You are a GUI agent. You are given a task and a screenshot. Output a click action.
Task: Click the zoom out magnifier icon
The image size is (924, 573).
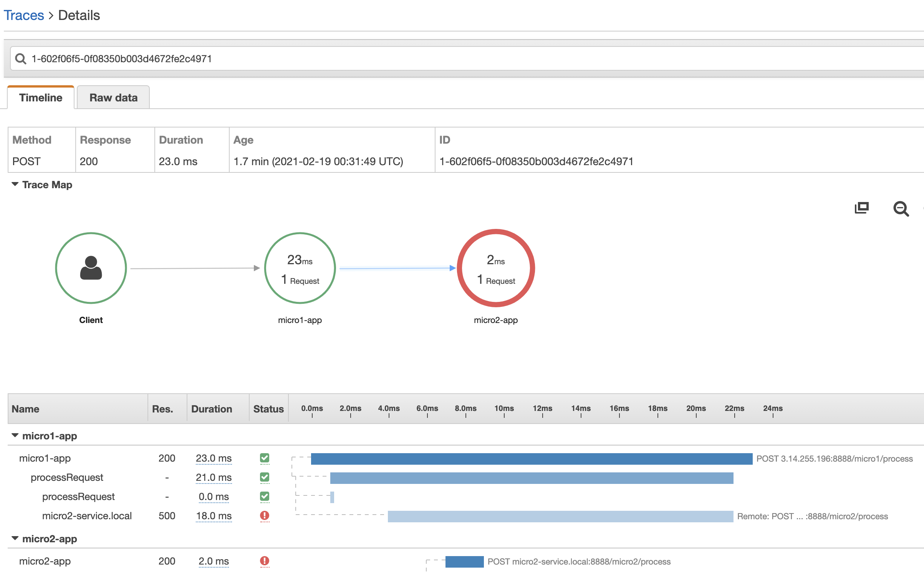pyautogui.click(x=901, y=209)
